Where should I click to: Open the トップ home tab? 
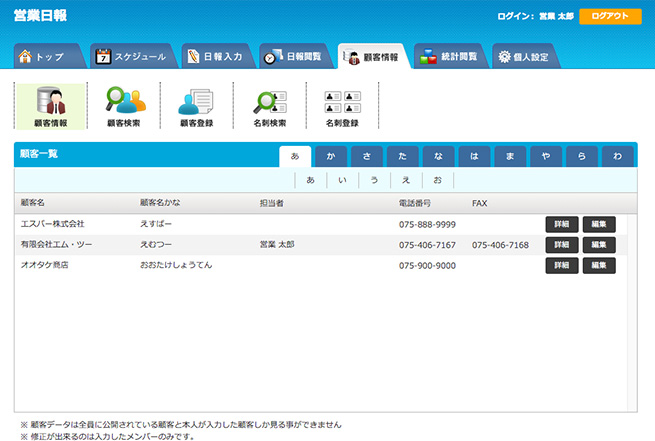point(49,56)
